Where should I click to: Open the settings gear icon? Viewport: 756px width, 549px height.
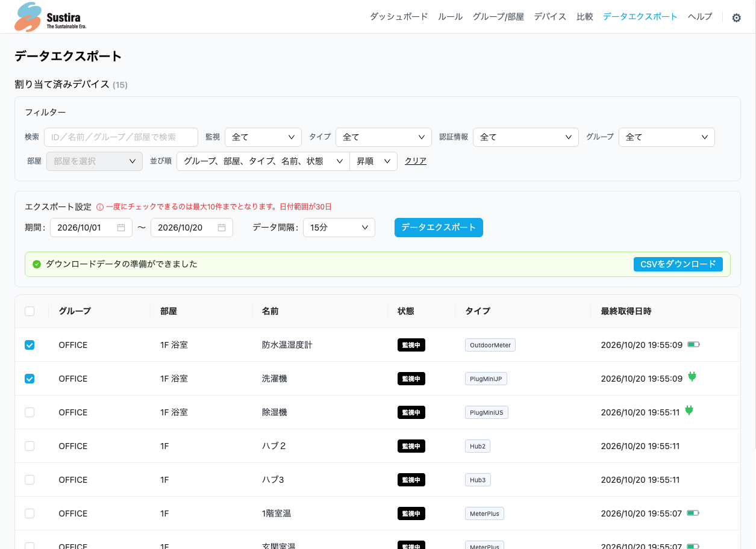pos(736,18)
